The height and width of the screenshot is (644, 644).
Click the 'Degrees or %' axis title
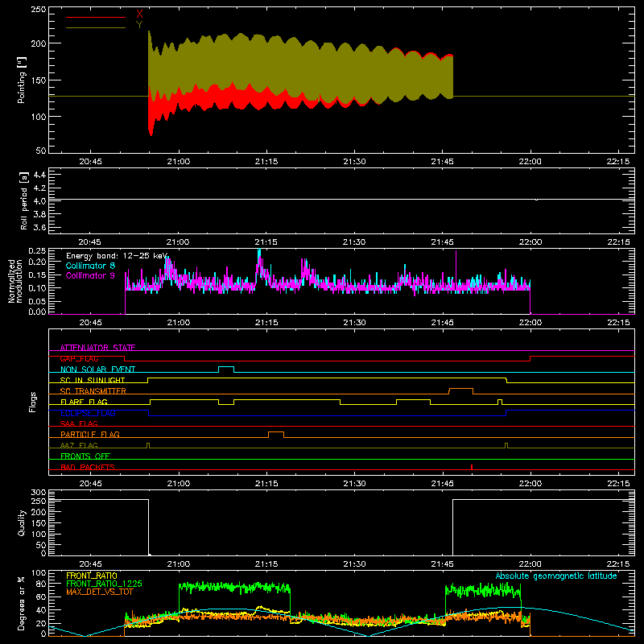22,603
